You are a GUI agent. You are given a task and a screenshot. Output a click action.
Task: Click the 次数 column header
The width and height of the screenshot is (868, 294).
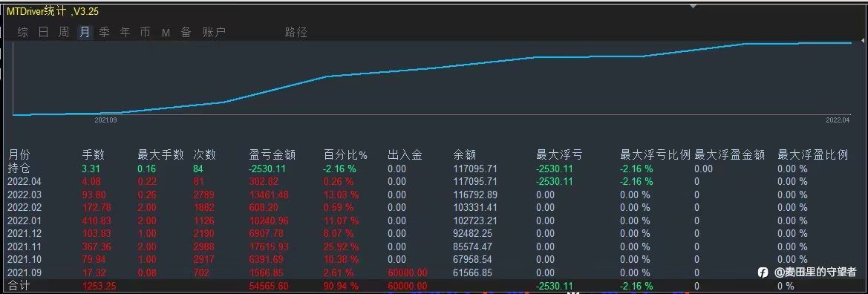pos(205,155)
